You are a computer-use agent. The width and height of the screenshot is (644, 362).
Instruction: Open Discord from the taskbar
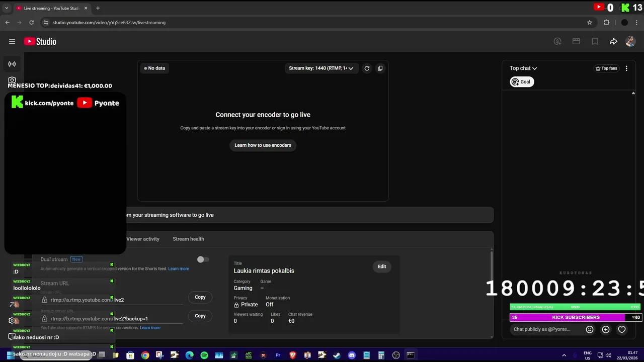(x=352, y=355)
